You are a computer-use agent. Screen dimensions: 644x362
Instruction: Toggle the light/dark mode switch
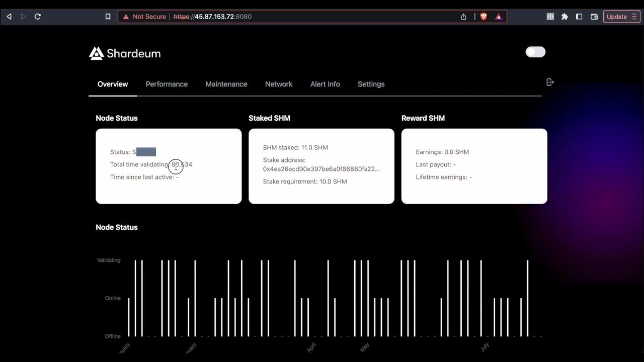click(x=535, y=52)
